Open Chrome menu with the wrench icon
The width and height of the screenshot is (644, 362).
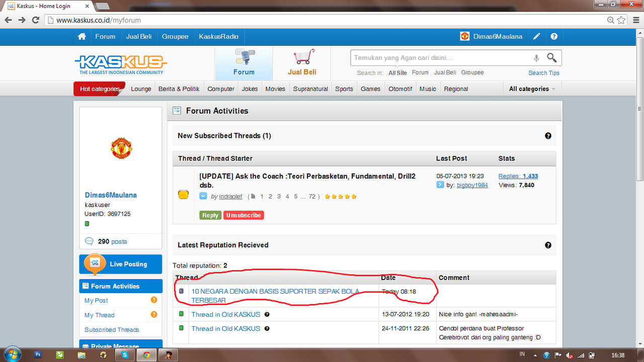pos(635,20)
